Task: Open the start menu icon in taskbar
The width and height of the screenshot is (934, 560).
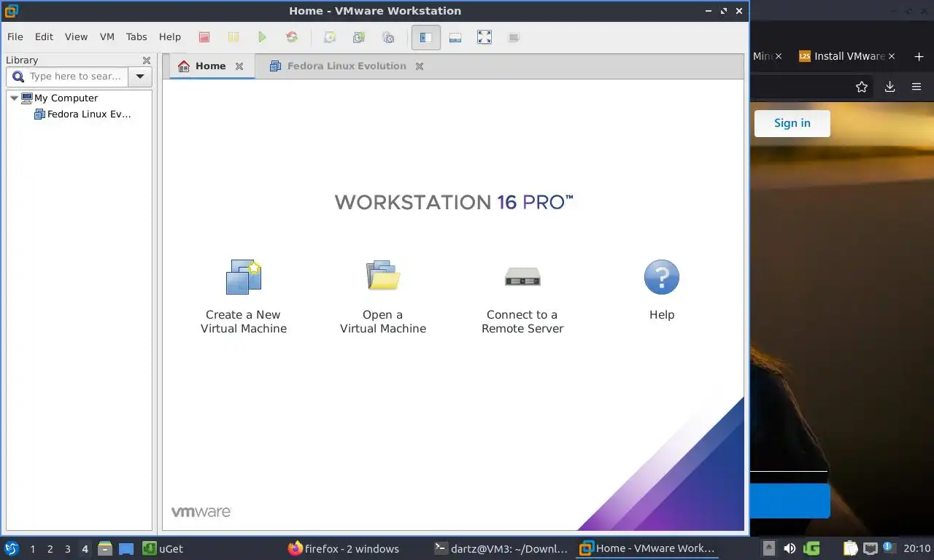Action: [x=12, y=549]
